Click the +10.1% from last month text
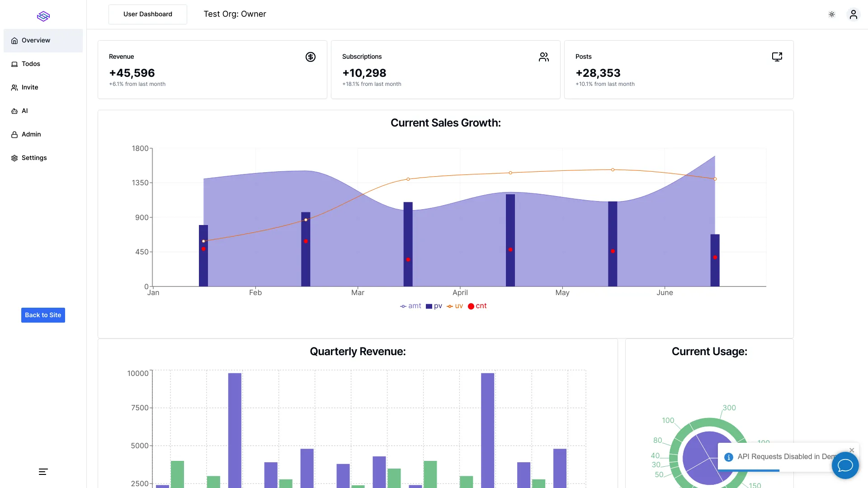Image resolution: width=868 pixels, height=488 pixels. coord(605,84)
